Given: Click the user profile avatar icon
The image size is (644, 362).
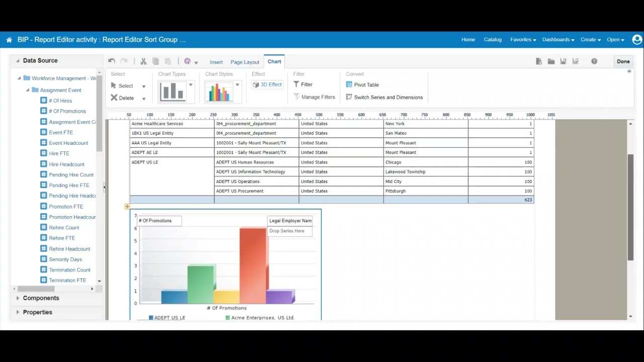Looking at the screenshot, I should point(637,39).
